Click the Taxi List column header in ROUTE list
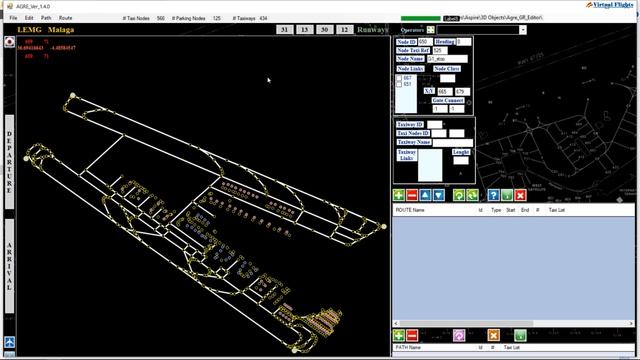 pyautogui.click(x=557, y=210)
